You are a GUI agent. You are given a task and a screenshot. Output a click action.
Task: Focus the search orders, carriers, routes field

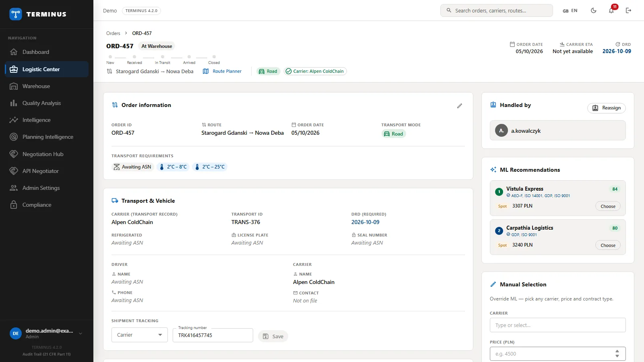pos(497,10)
